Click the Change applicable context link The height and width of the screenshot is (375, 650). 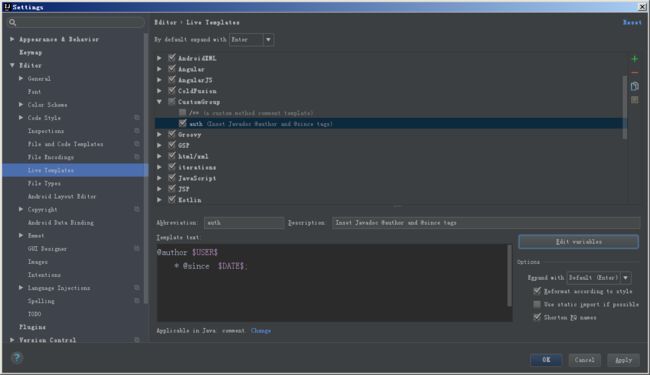click(x=261, y=331)
